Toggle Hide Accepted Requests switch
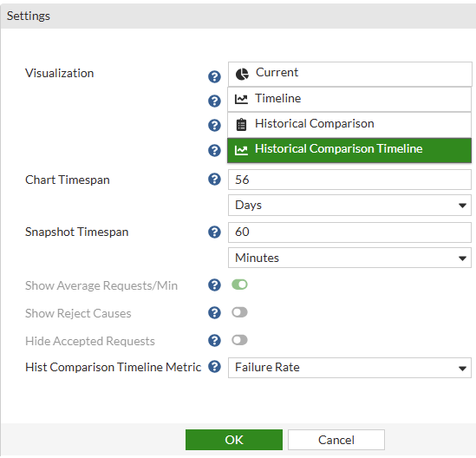 pos(239,340)
